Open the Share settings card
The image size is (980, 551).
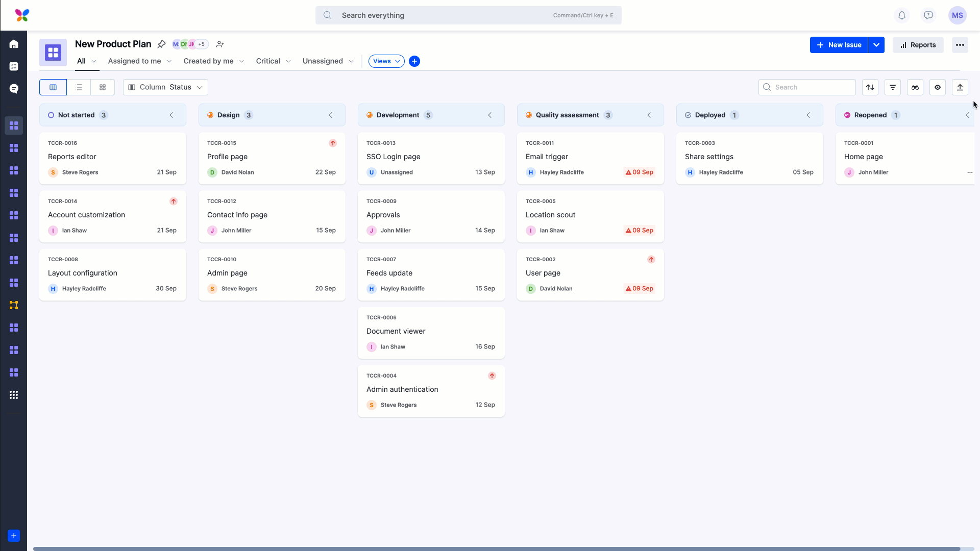click(x=750, y=158)
